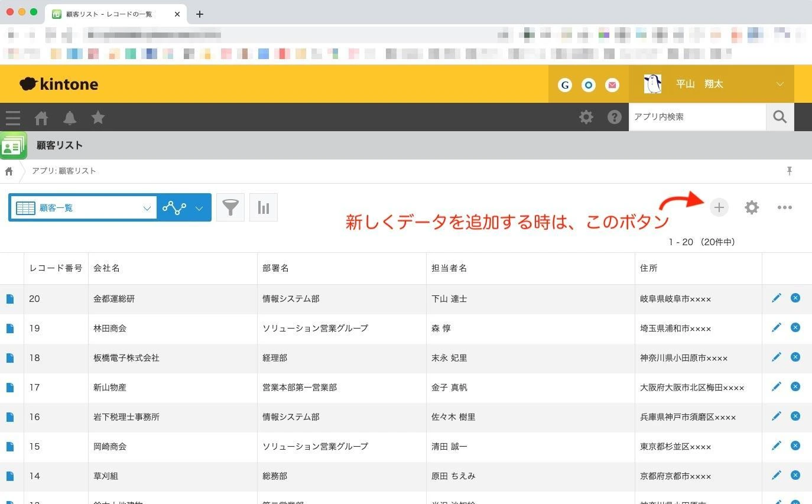
Task: Click the search magnifier button
Action: (780, 117)
